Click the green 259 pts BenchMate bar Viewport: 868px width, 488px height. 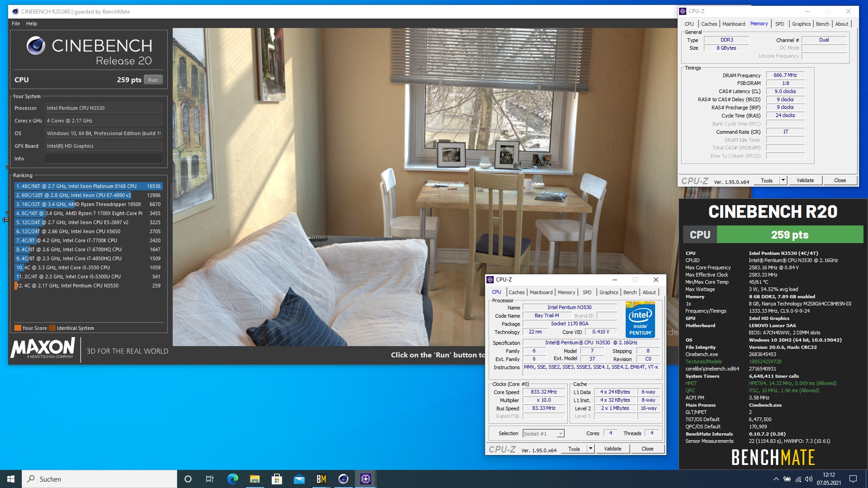point(790,235)
